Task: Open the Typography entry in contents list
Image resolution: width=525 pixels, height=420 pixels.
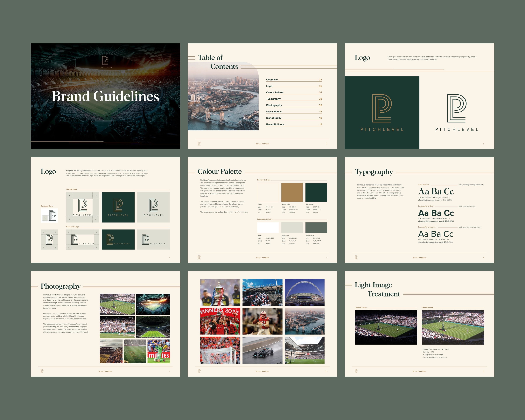Action: [294, 99]
